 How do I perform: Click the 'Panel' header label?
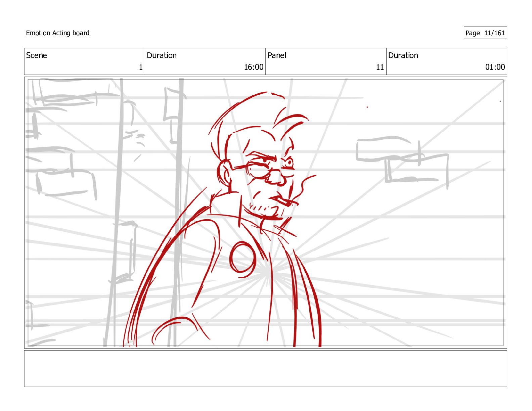[x=277, y=55]
